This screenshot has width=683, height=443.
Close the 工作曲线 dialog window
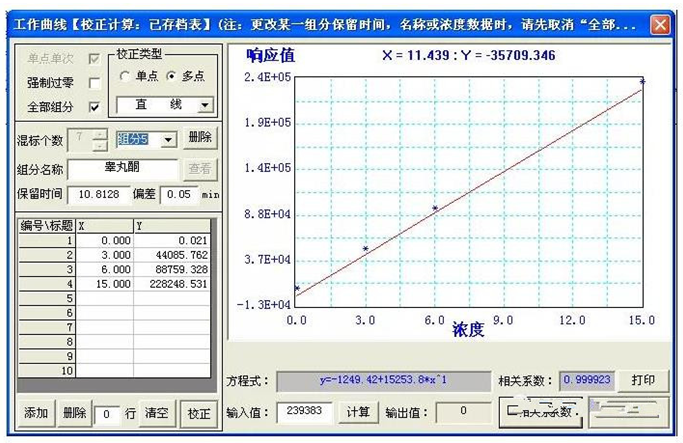659,24
